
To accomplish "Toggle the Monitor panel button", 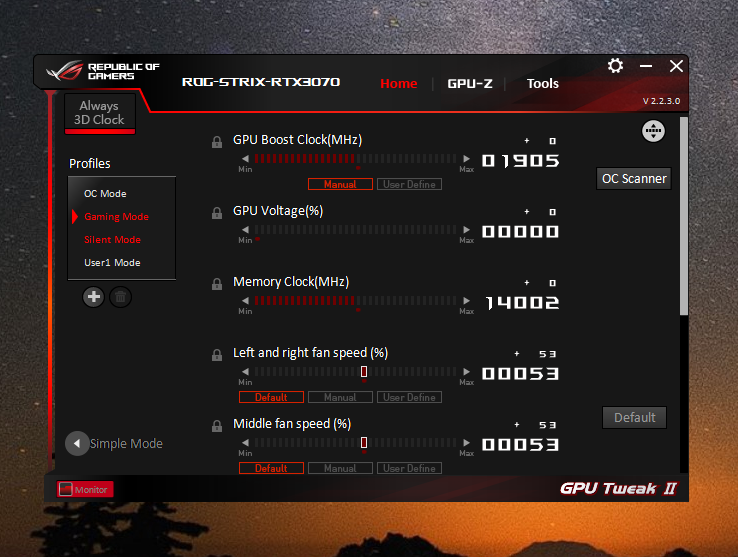I will click(x=85, y=489).
